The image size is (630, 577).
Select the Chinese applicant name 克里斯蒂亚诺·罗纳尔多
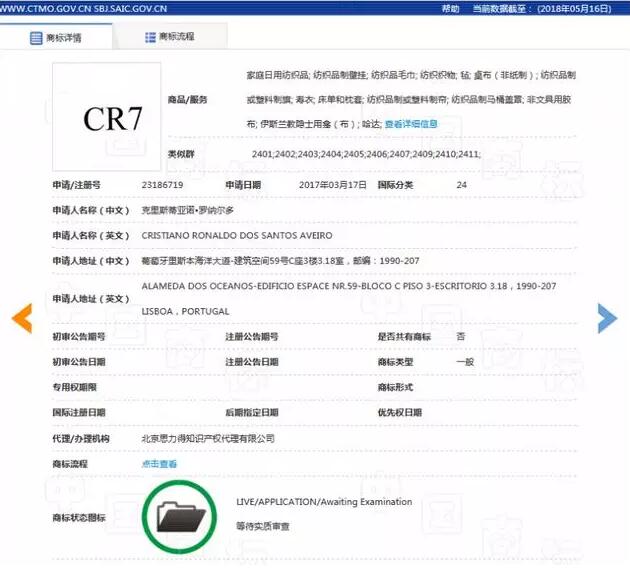tap(188, 210)
